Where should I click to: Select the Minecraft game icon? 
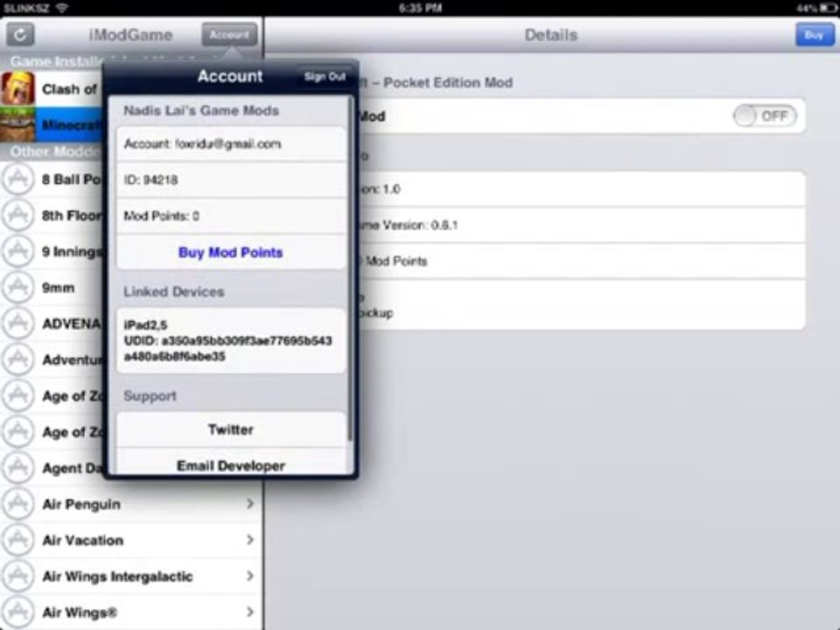pyautogui.click(x=18, y=124)
